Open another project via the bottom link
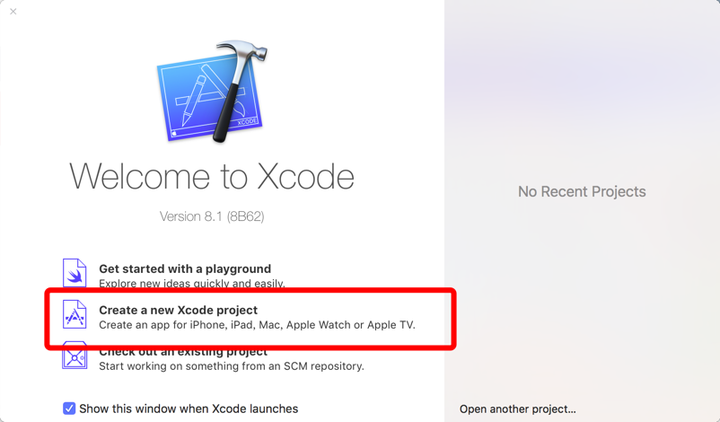The height and width of the screenshot is (422, 720). click(x=517, y=409)
